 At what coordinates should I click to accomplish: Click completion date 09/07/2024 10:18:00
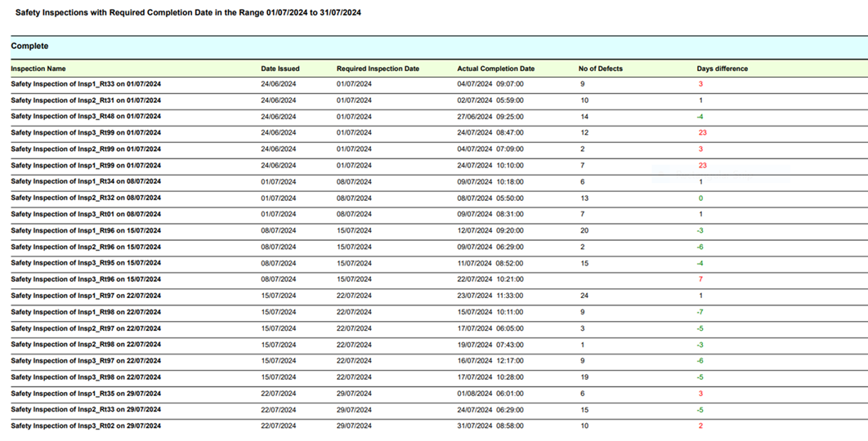point(490,181)
